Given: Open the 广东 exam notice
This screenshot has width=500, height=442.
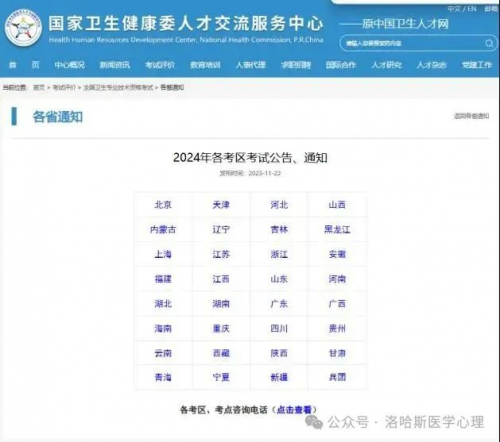Looking at the screenshot, I should point(279,304).
